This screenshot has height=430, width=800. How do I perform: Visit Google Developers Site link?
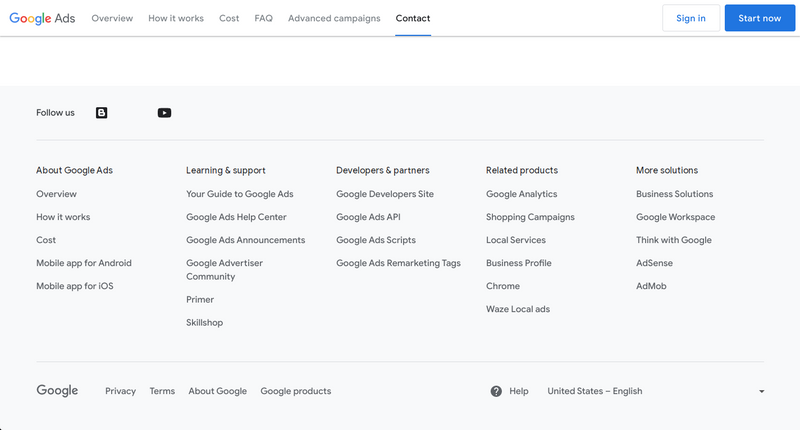385,194
